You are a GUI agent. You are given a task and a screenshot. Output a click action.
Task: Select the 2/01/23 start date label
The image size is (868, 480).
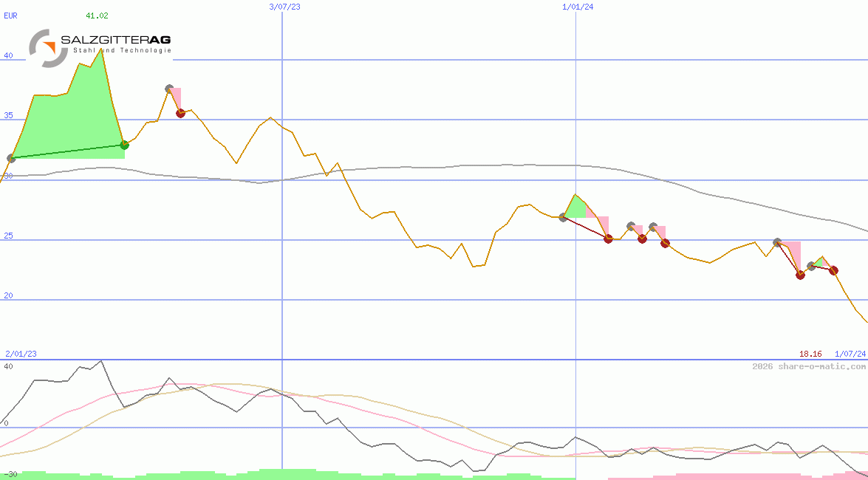coord(21,354)
